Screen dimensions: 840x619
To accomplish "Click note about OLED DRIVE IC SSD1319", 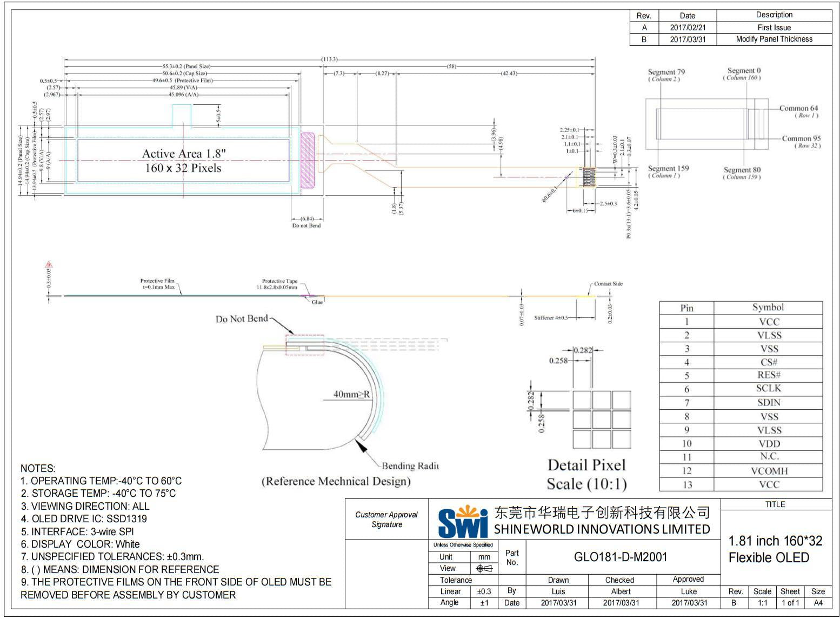I will point(84,519).
